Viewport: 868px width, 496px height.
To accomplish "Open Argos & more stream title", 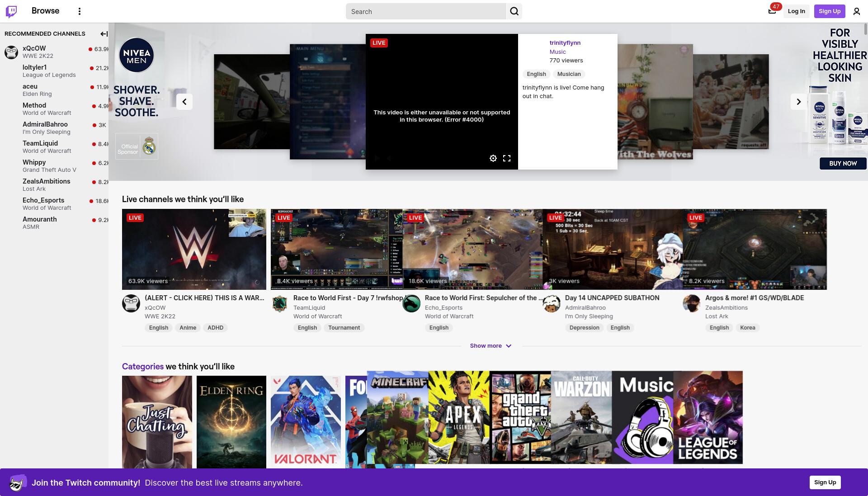I will click(x=755, y=298).
